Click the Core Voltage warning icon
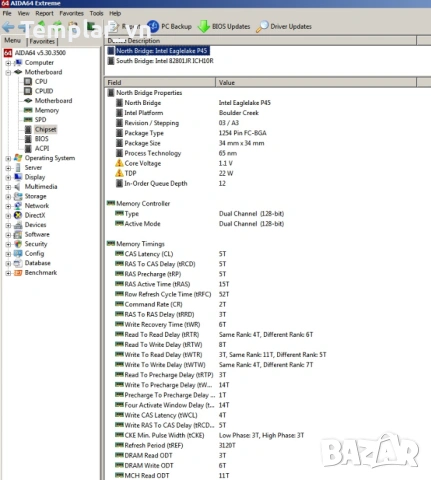This screenshot has width=431, height=480. pos(119,163)
